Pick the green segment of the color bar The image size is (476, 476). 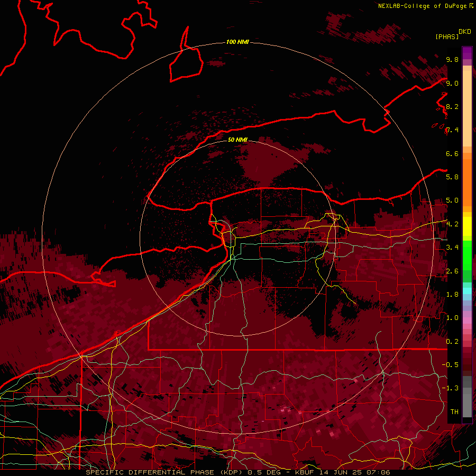coord(467,255)
